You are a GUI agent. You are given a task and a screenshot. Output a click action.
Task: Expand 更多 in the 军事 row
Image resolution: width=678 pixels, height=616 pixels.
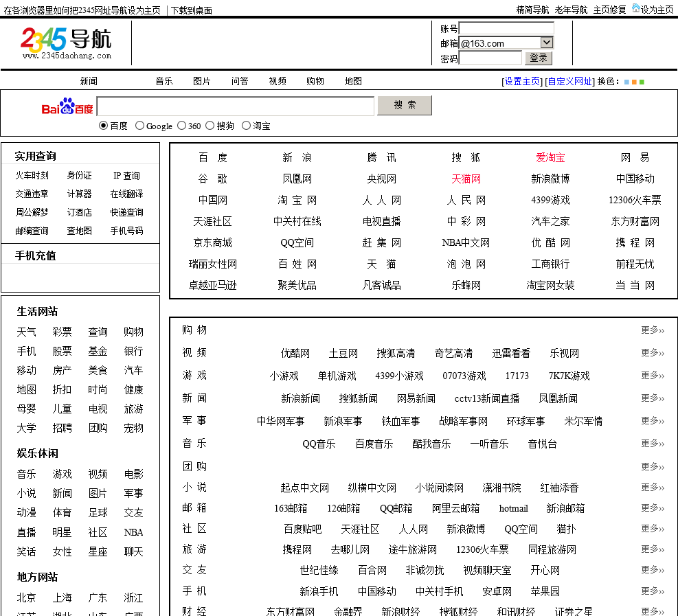click(653, 420)
